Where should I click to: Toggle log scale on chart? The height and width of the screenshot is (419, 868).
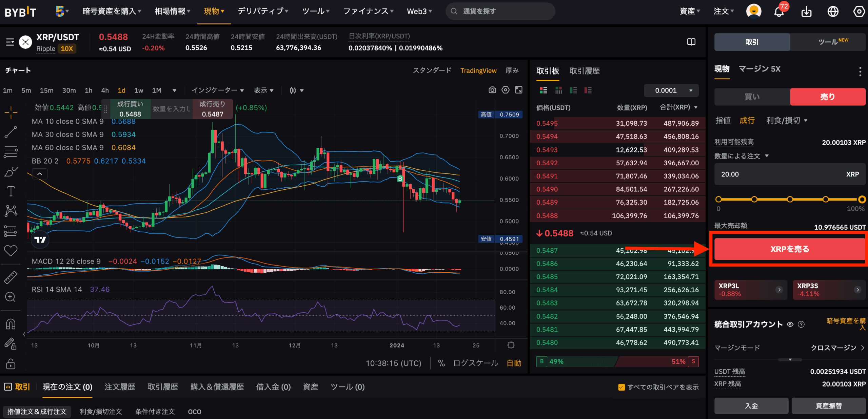click(x=475, y=363)
